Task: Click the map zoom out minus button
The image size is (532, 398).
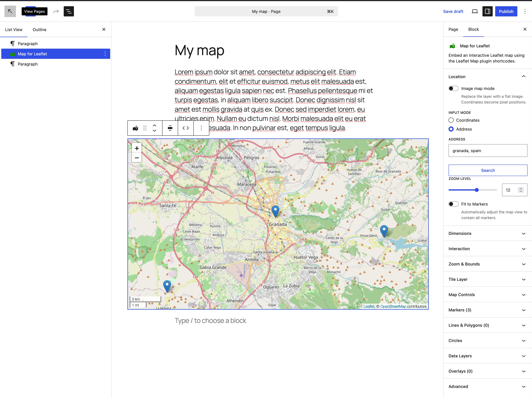Action: (x=137, y=158)
